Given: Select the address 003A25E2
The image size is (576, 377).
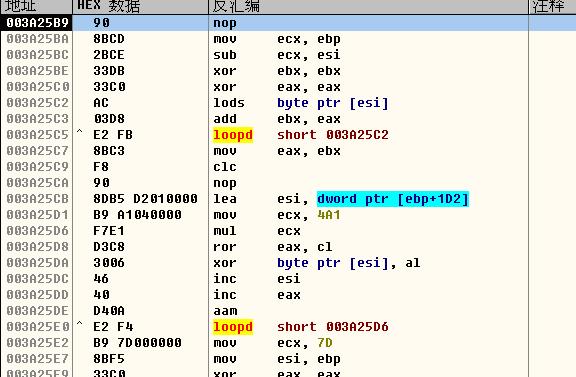Looking at the screenshot, I should pyautogui.click(x=37, y=343).
